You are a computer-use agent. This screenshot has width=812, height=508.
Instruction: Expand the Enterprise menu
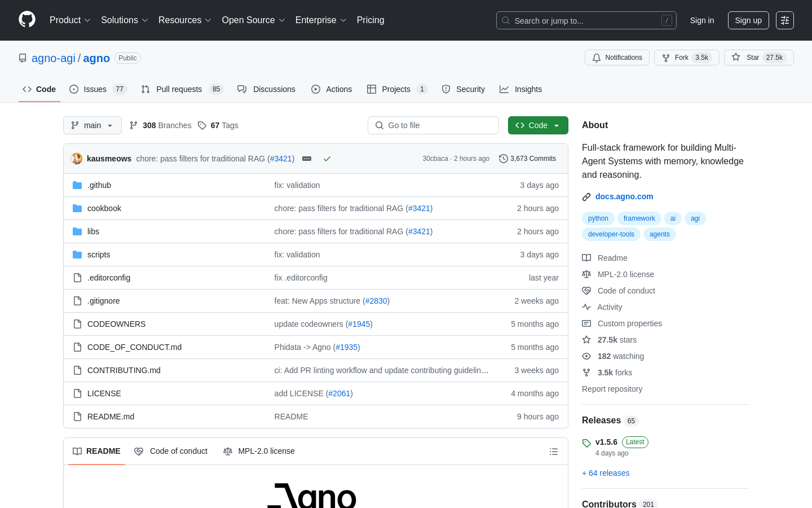[x=321, y=20]
